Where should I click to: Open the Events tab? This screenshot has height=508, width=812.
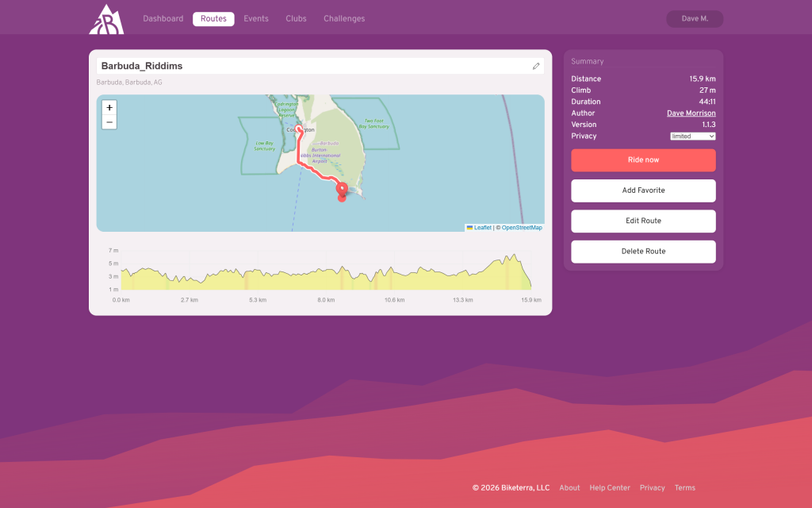[255, 19]
